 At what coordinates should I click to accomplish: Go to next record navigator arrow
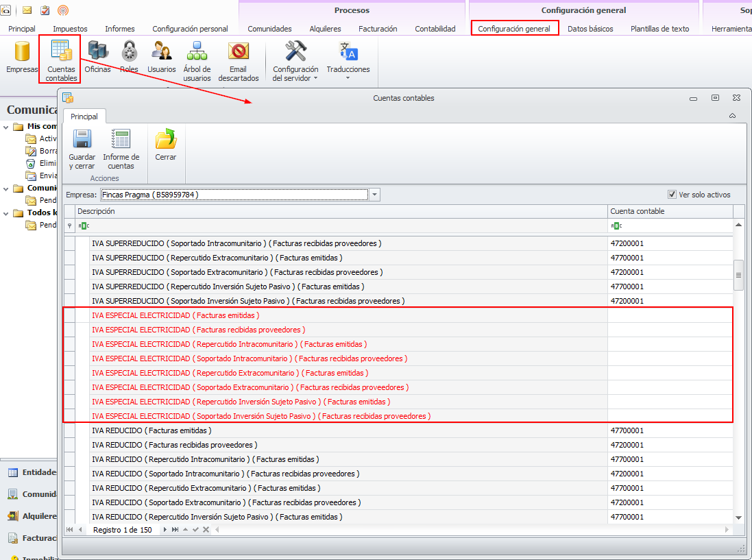click(165, 529)
